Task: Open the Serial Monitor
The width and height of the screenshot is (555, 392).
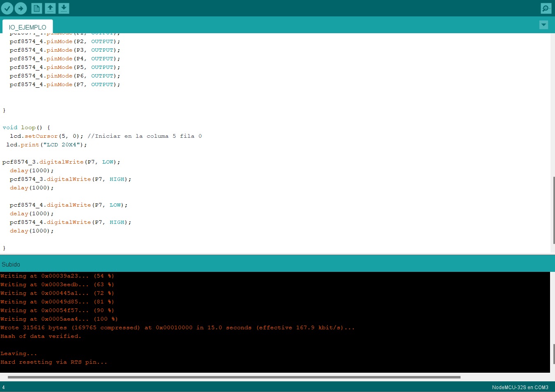Action: pos(546,8)
